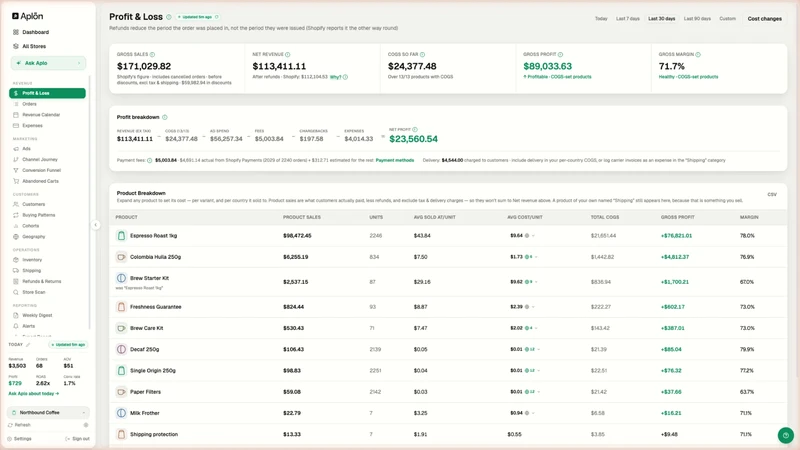This screenshot has width=800, height=450.
Task: Open Buying Patterns icon
Action: (16, 215)
